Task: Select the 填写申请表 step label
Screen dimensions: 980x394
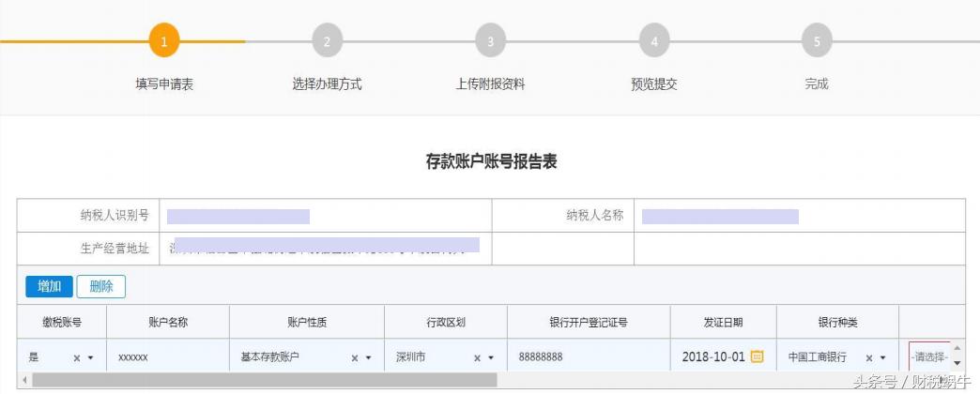Action: (164, 84)
